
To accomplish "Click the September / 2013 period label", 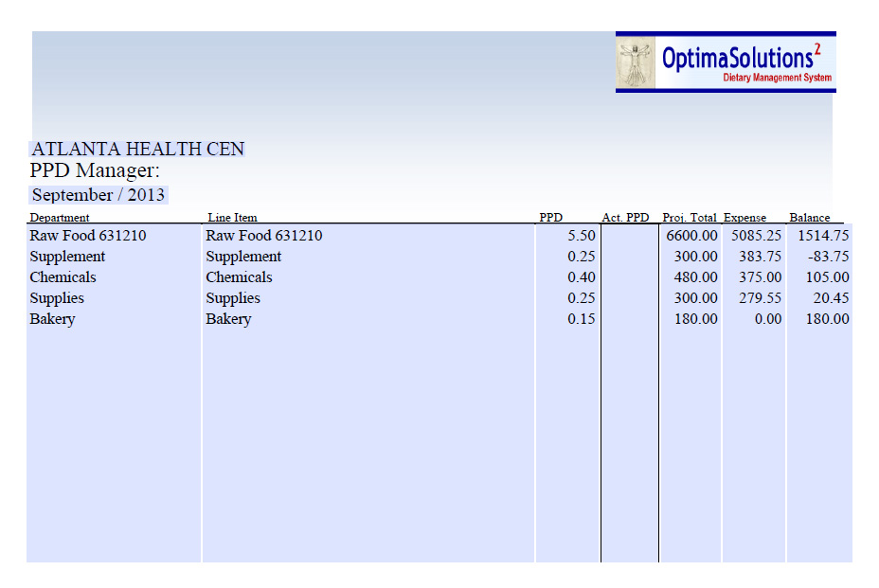I will 98,195.
